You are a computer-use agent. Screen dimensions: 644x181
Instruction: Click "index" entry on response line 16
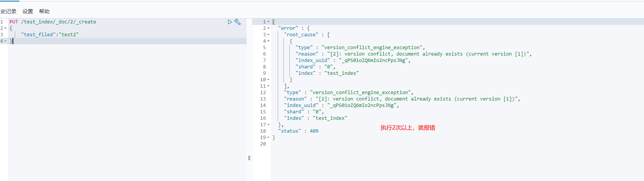point(316,118)
